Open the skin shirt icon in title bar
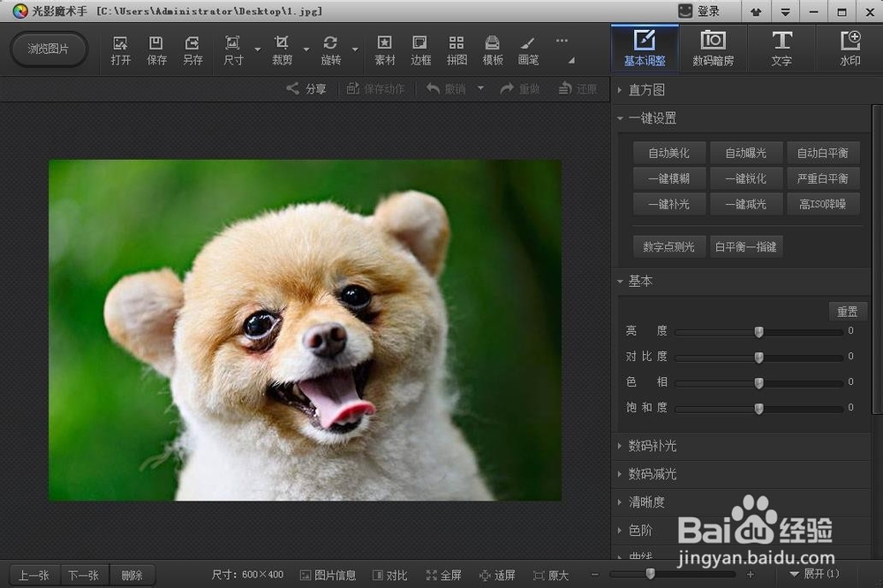The width and height of the screenshot is (883, 588). [756, 11]
